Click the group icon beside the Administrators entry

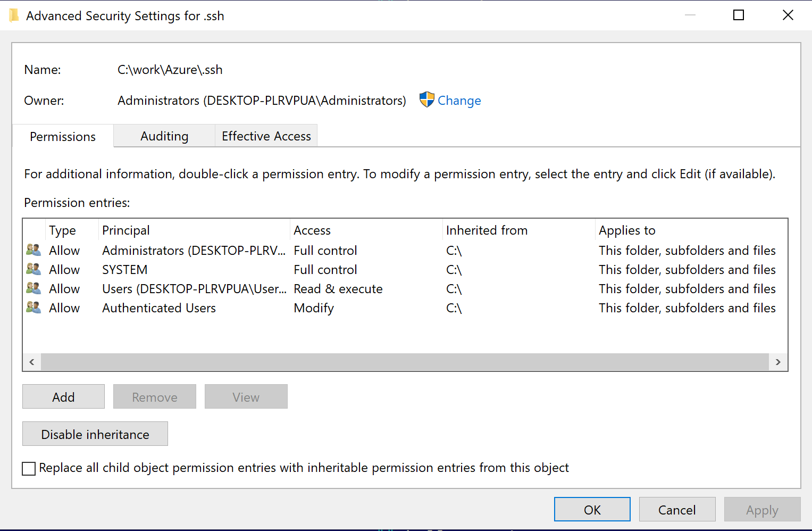[33, 250]
